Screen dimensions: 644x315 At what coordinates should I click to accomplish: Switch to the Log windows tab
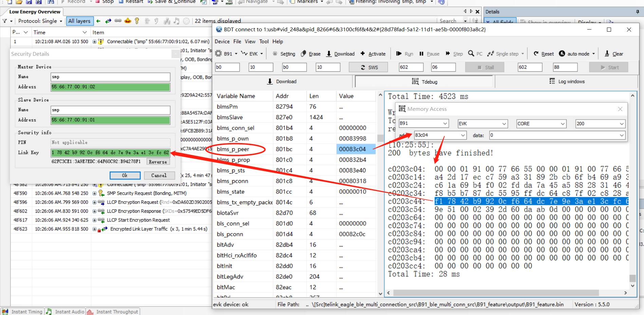[x=567, y=82]
